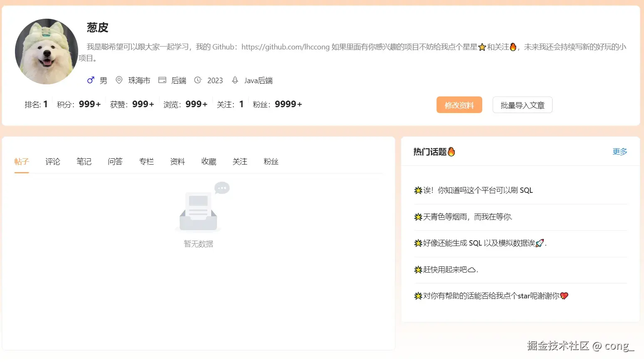Click the 修改资料 button

pos(459,105)
